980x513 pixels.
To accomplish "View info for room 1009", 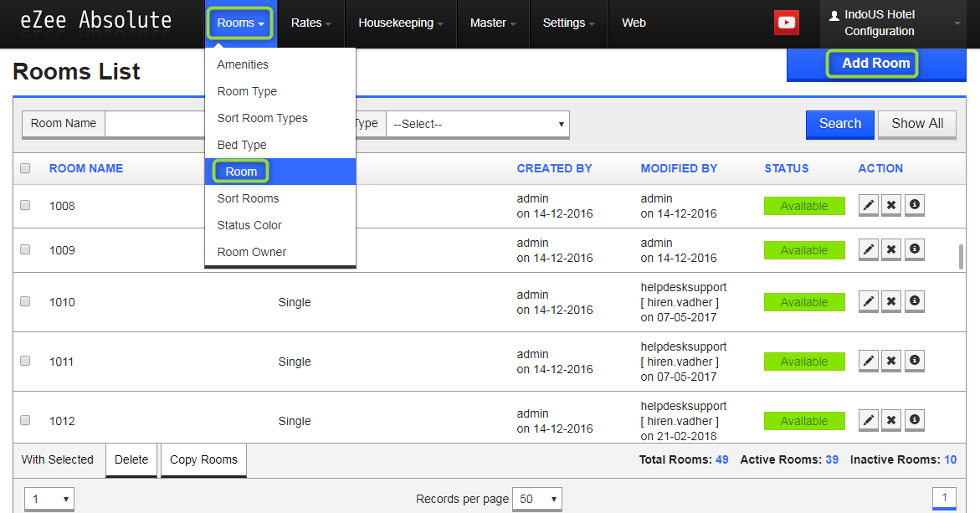I will click(915, 249).
